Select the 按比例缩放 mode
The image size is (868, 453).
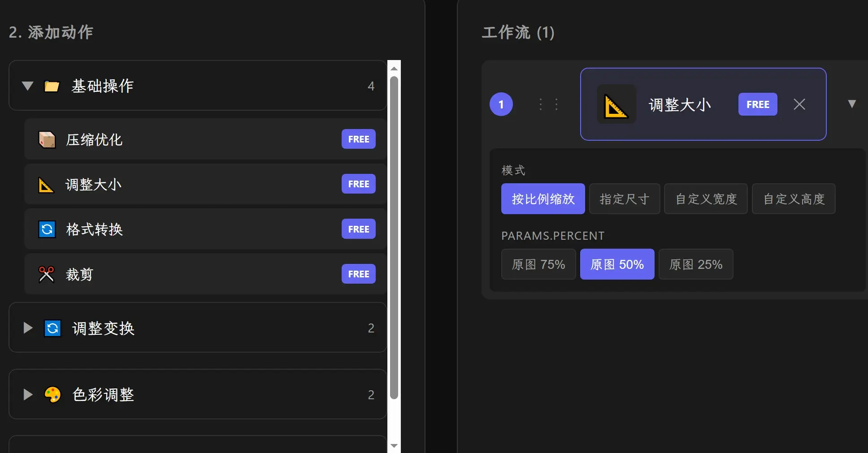point(542,198)
